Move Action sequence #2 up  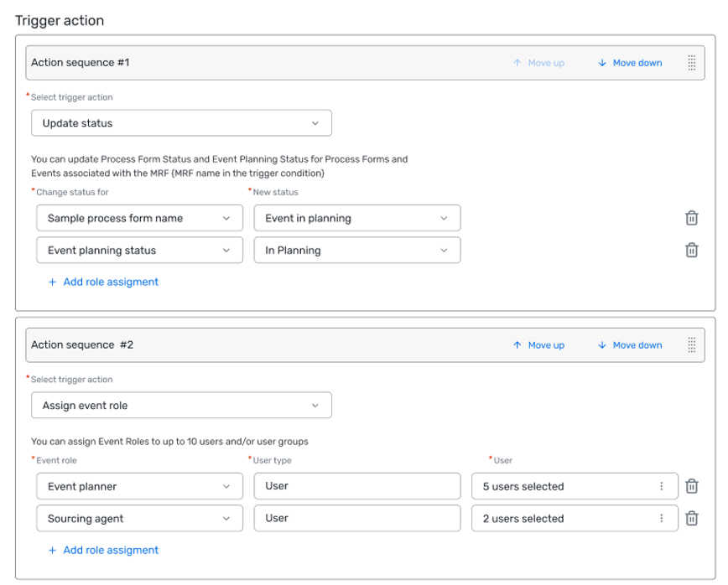(539, 345)
